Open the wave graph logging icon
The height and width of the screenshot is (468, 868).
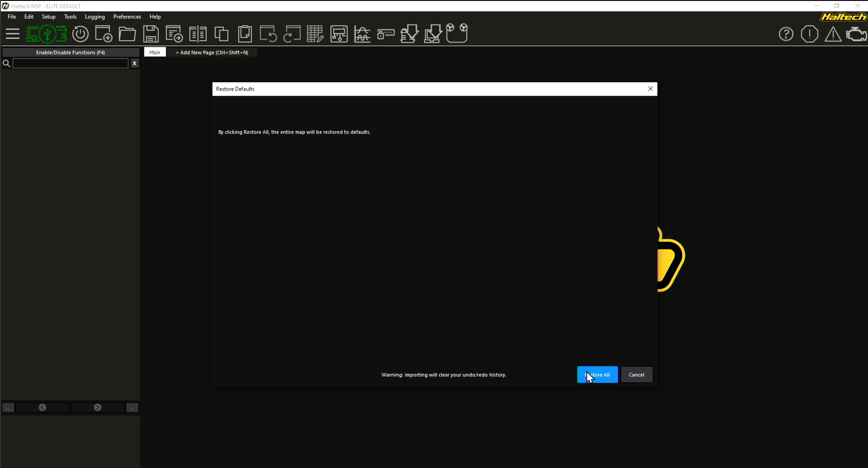point(362,34)
